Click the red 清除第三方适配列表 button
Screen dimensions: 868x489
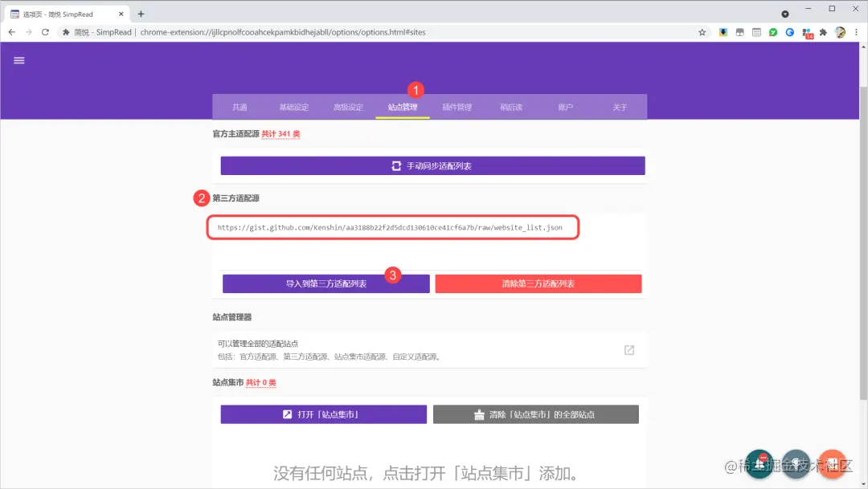pos(538,283)
